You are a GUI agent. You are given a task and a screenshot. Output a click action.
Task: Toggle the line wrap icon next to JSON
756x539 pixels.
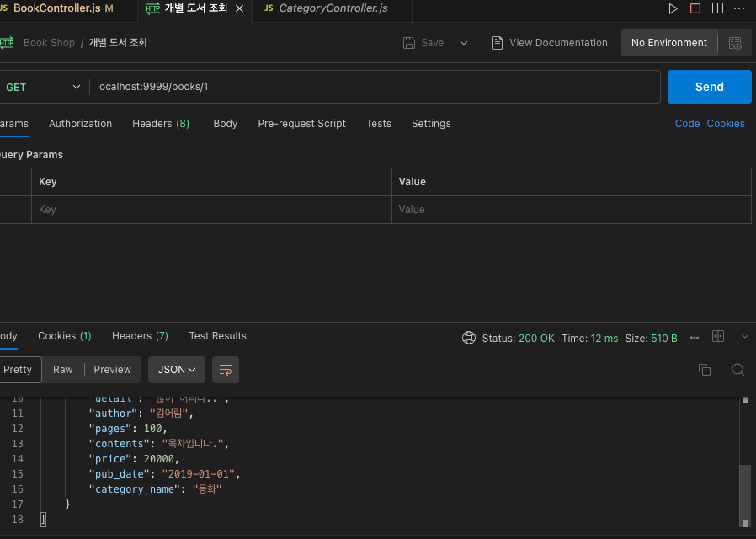click(x=226, y=370)
